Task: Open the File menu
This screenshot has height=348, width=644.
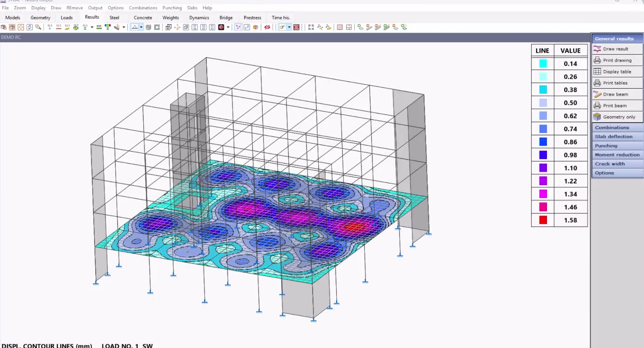Action: pos(5,8)
